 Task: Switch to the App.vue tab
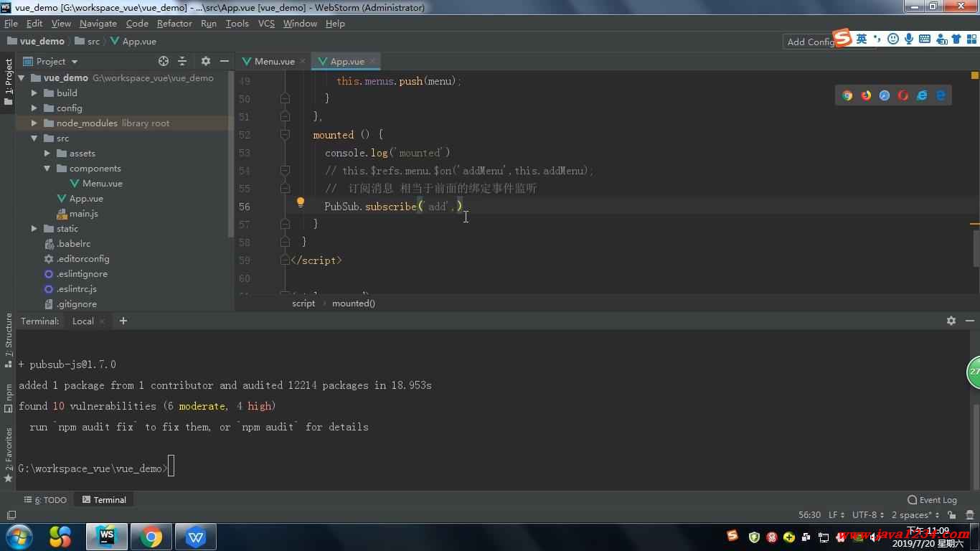(347, 61)
